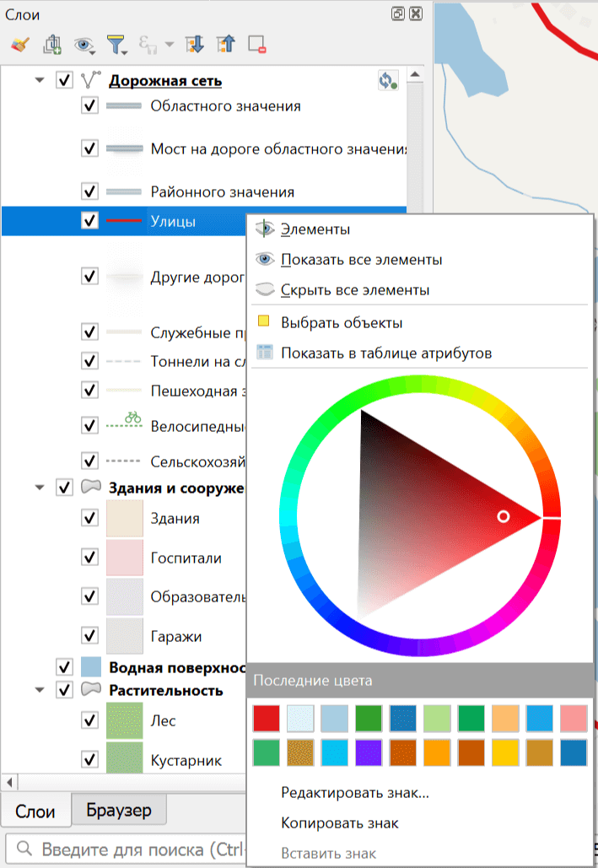Toggle the Лес category checkbox
598x868 pixels.
(89, 720)
